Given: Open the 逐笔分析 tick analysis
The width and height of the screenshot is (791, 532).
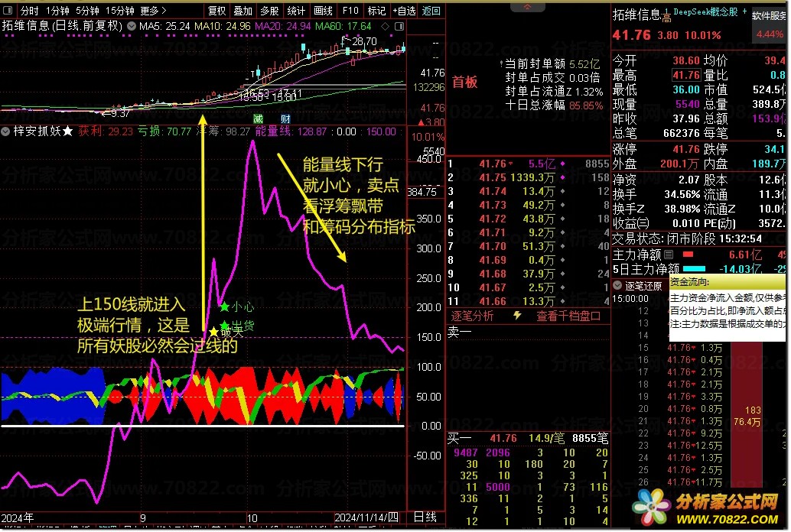Looking at the screenshot, I should click(472, 316).
